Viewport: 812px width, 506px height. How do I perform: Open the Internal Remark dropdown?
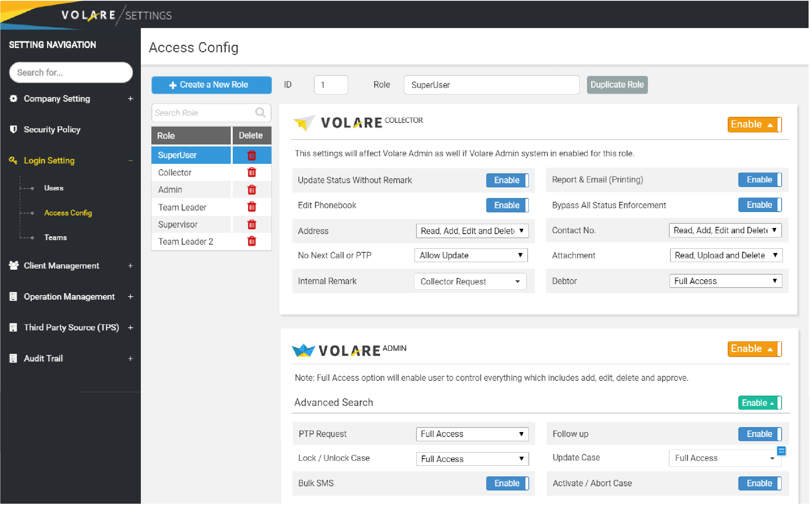471,282
